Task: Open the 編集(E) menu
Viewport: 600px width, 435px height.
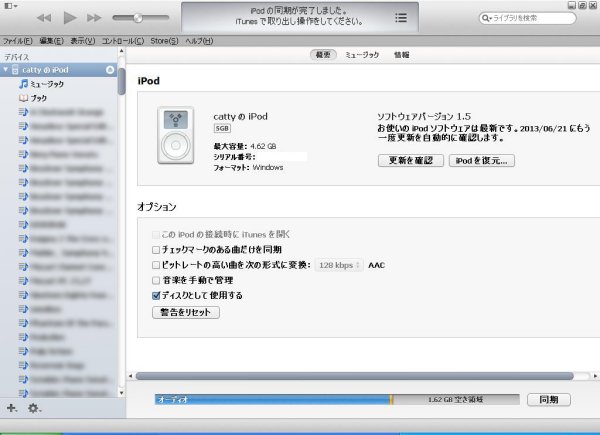Action: coord(51,41)
